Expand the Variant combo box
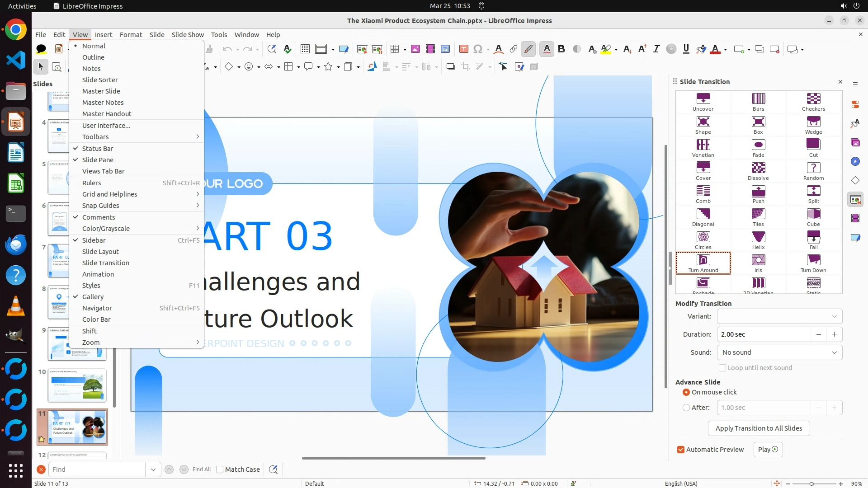This screenshot has width=868, height=488. [x=779, y=316]
